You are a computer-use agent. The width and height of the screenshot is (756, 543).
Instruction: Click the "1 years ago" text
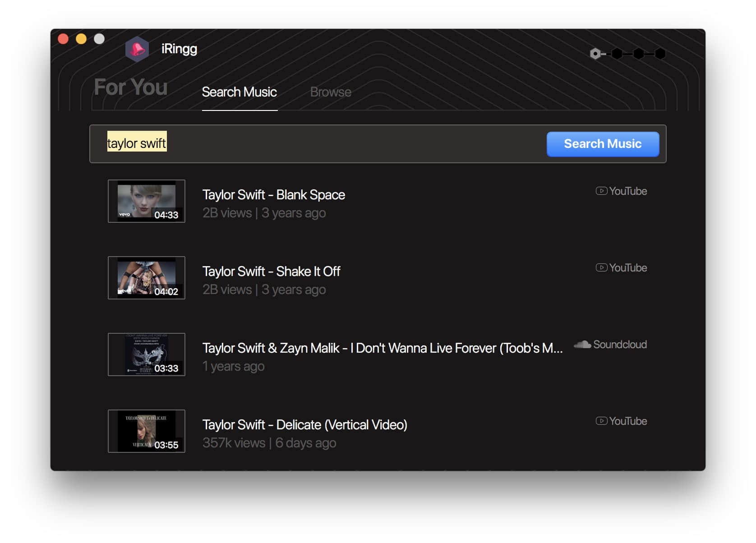[234, 366]
